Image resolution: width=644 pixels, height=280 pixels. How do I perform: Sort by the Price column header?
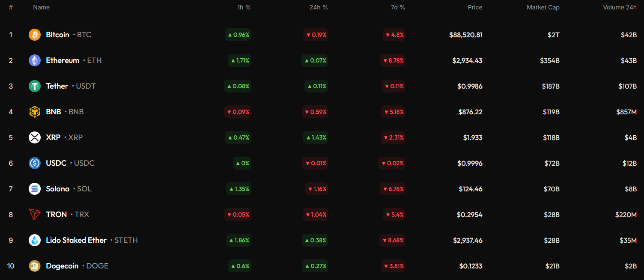tap(475, 7)
